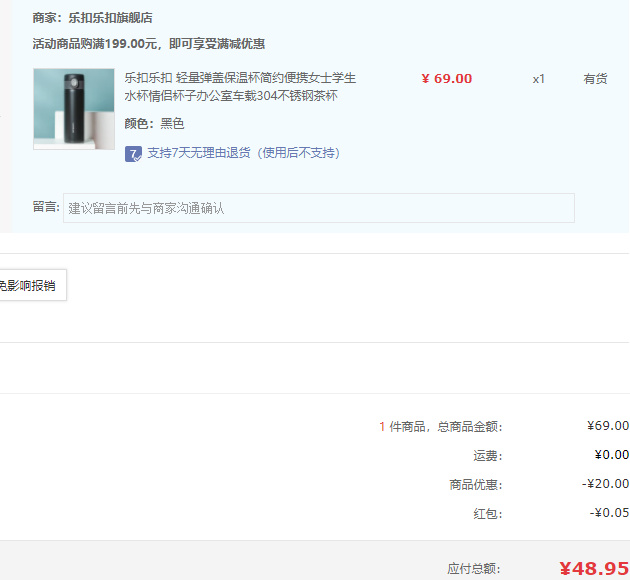This screenshot has width=630, height=580.
Task: Click the 有货 stock status
Action: (x=595, y=79)
